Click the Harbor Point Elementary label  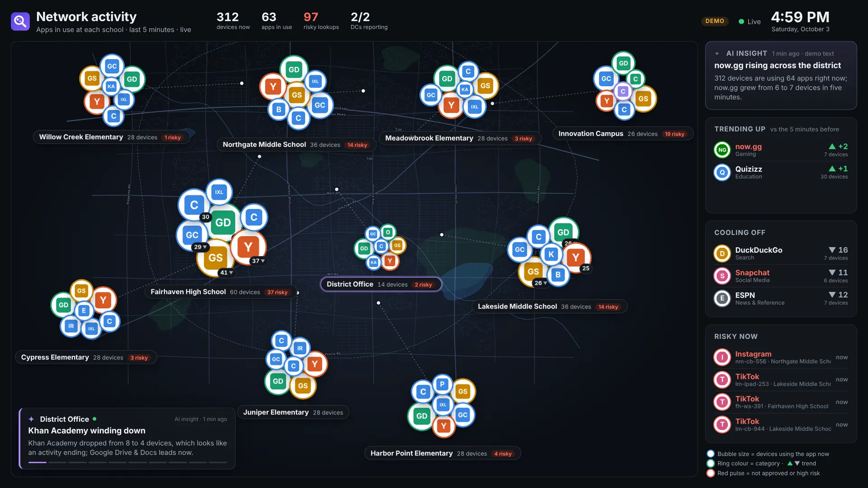click(443, 453)
